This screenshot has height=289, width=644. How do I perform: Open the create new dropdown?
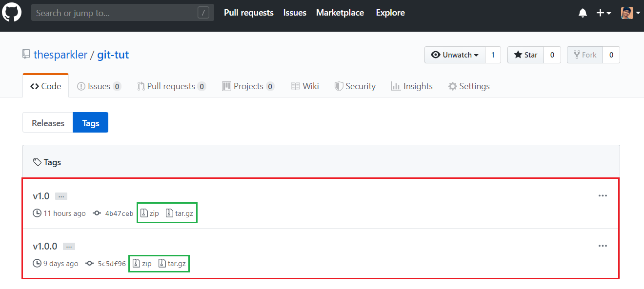pyautogui.click(x=604, y=12)
